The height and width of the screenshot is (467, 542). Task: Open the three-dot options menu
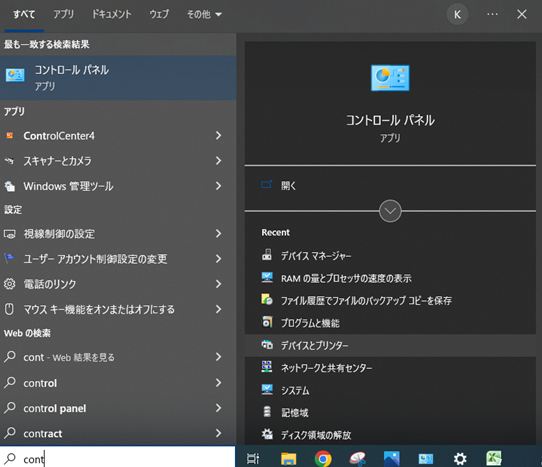492,14
